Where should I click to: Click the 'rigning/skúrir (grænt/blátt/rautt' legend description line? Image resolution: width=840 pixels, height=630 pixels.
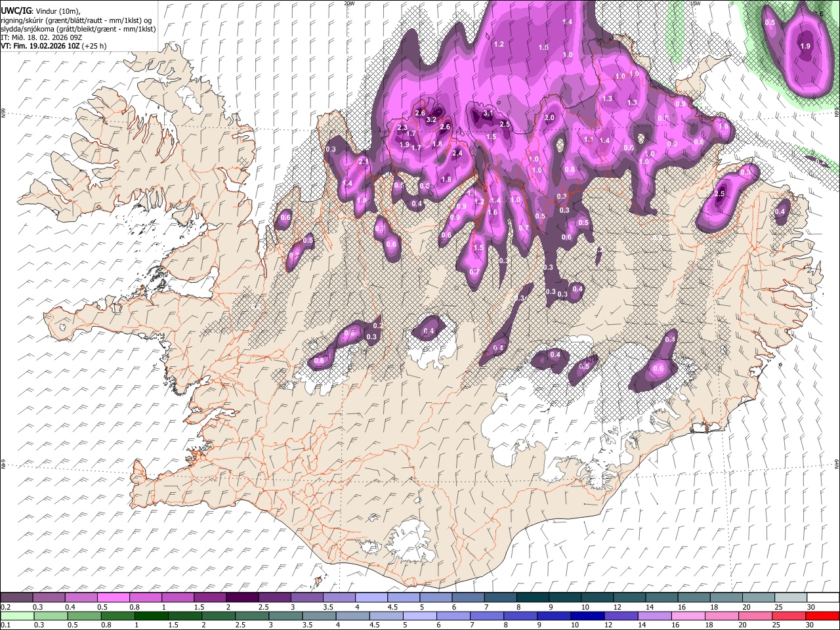tap(76, 20)
